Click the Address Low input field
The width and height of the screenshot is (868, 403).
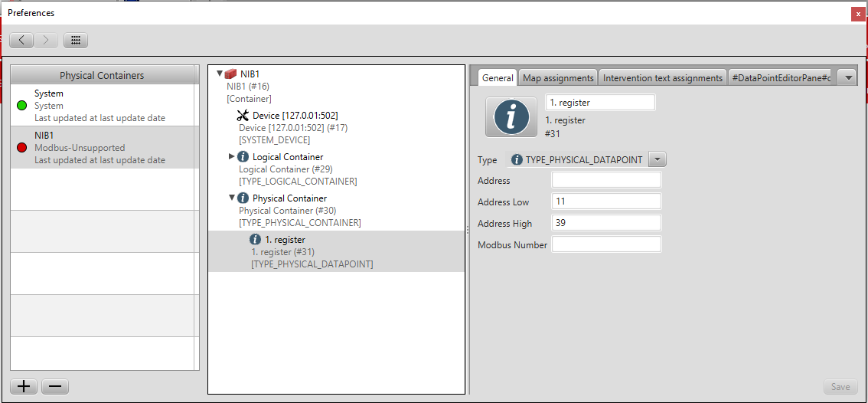tap(606, 202)
